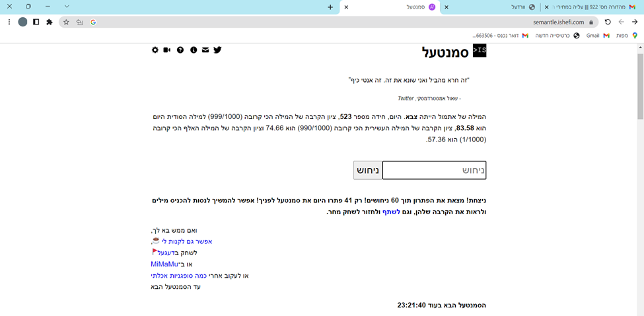Image resolution: width=644 pixels, height=316 pixels.
Task: Click the share icon in address bar
Action: [80, 22]
